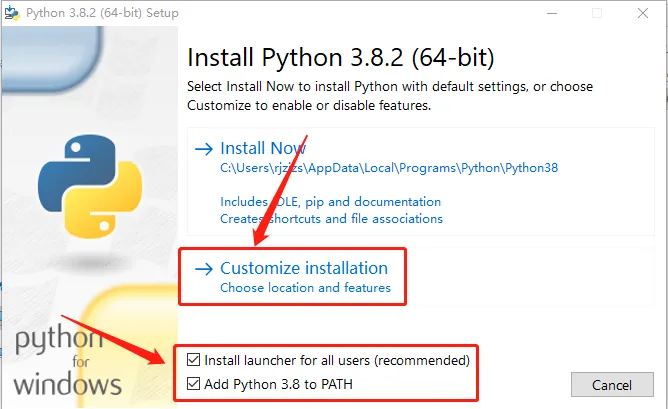668x409 pixels.
Task: Click 'Includes IDLE, pip and documentation' text
Action: [x=330, y=201]
